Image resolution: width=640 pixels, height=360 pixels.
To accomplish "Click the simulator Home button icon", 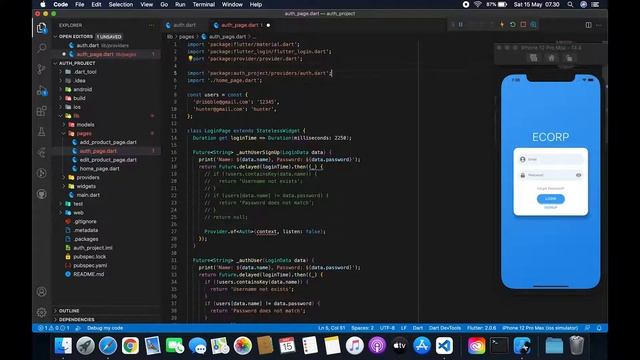I will [551, 58].
